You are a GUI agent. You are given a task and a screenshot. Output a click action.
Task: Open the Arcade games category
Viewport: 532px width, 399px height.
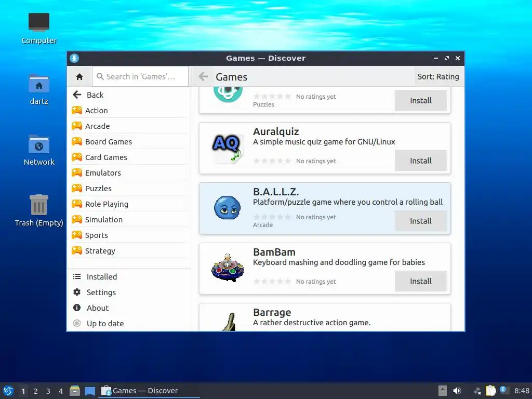click(x=129, y=126)
